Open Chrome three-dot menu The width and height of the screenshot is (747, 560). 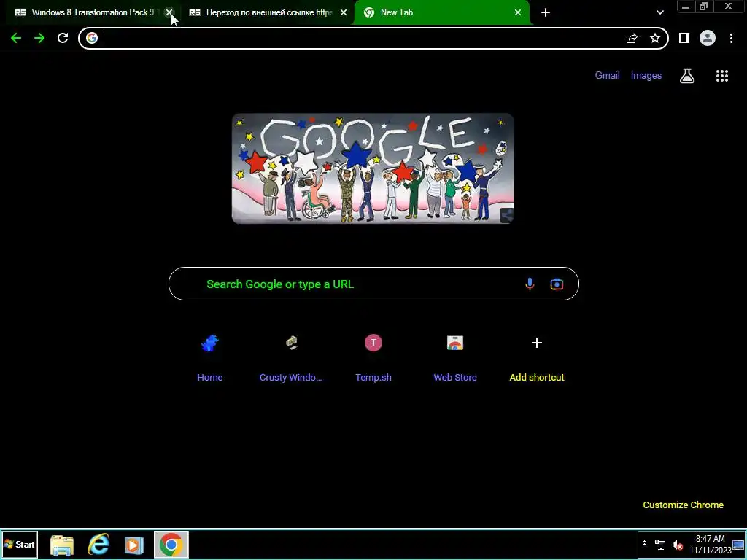click(x=731, y=38)
